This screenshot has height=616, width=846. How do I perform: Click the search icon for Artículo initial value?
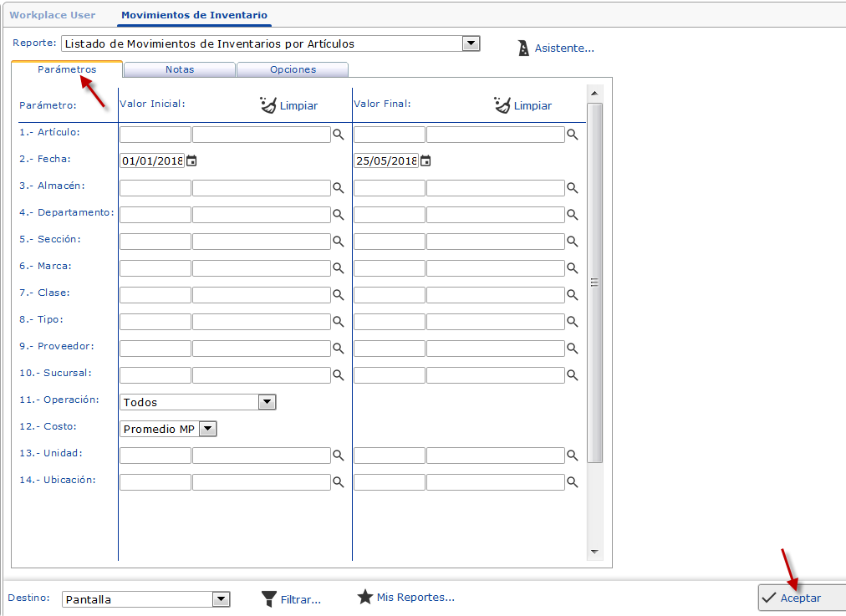tap(339, 135)
